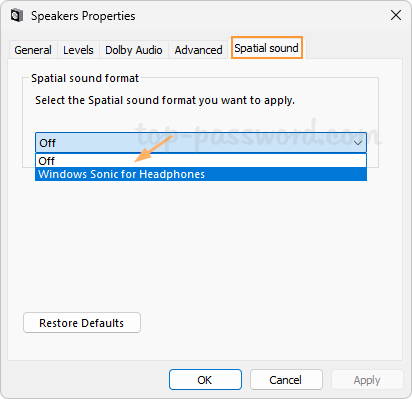Image resolution: width=412 pixels, height=399 pixels.
Task: Collapse the dropdown using its chevron arrow
Action: pyautogui.click(x=358, y=143)
